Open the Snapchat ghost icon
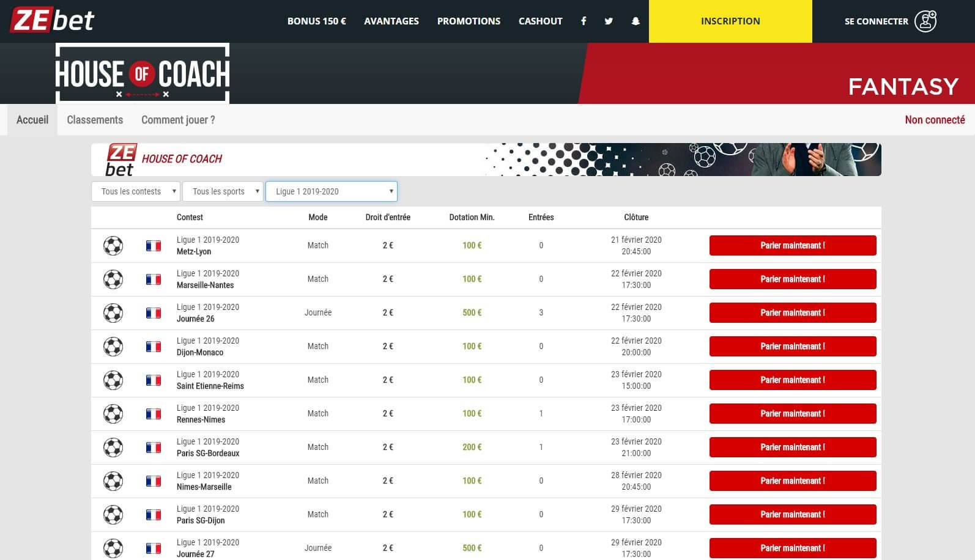The width and height of the screenshot is (975, 560). coord(636,21)
